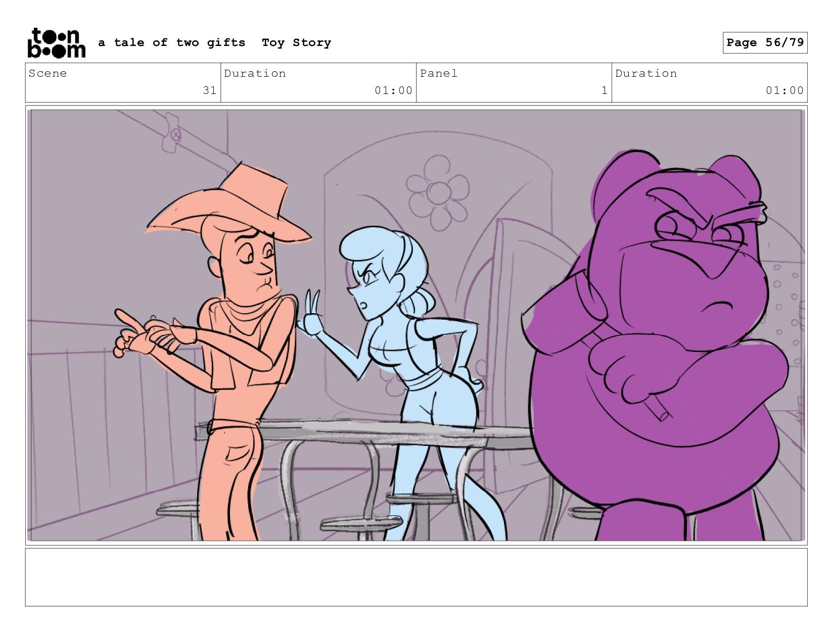Click the 'Toy Story' title text
This screenshot has width=834, height=644.
click(296, 43)
